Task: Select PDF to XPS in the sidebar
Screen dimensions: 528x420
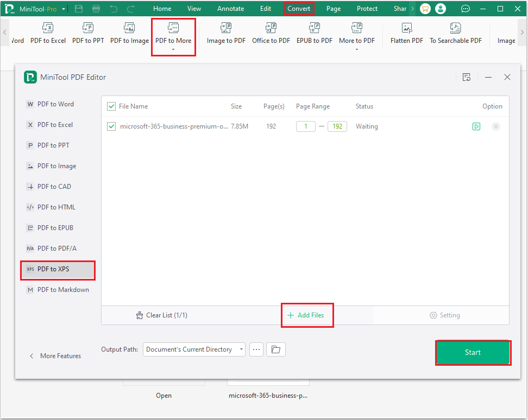Action: click(x=58, y=269)
